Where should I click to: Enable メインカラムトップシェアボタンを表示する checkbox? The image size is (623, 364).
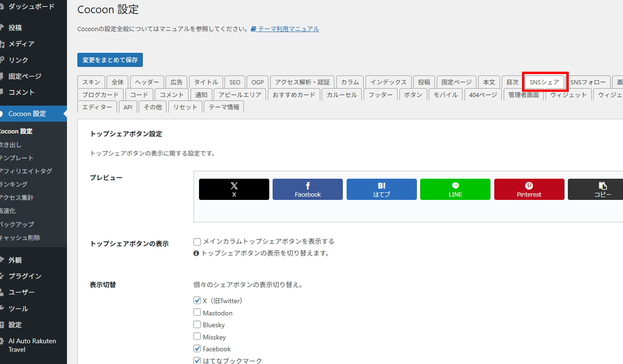tap(197, 242)
